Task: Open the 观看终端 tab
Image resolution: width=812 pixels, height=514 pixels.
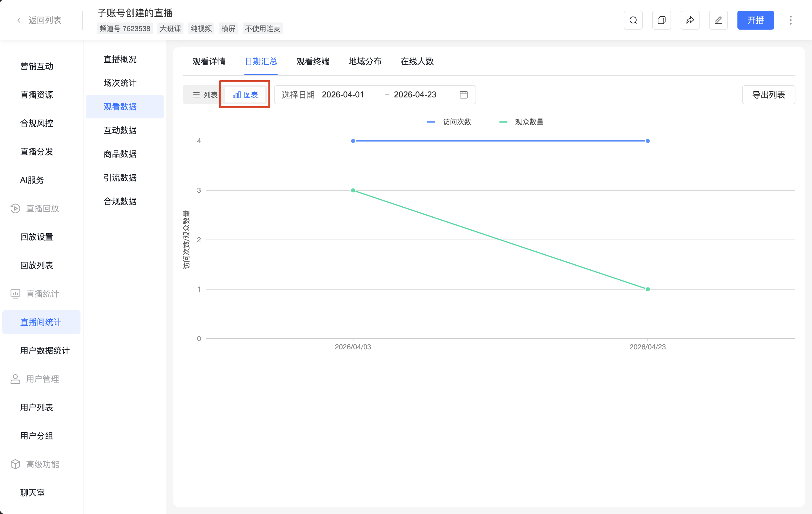Action: click(313, 61)
